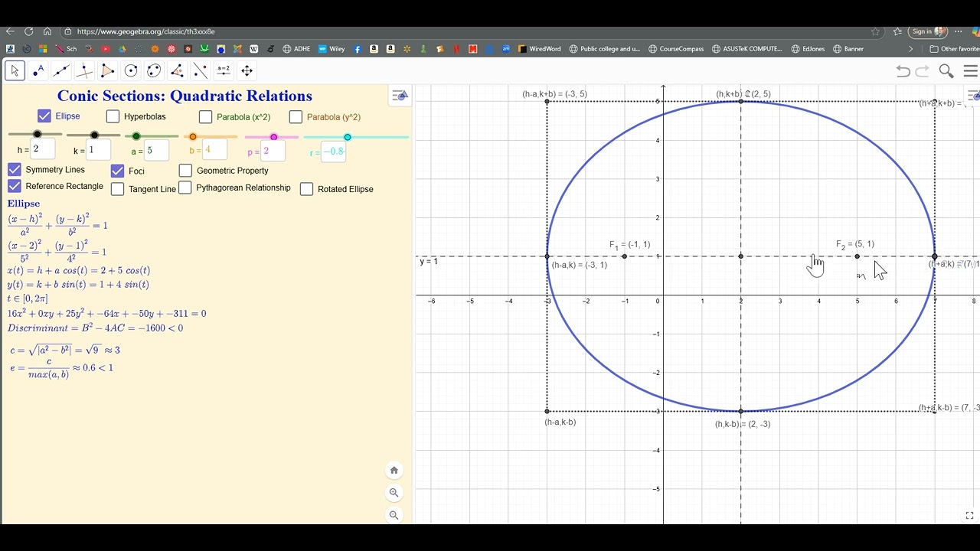The width and height of the screenshot is (980, 551).
Task: Check the Rotated Ellipse checkbox
Action: click(x=306, y=189)
